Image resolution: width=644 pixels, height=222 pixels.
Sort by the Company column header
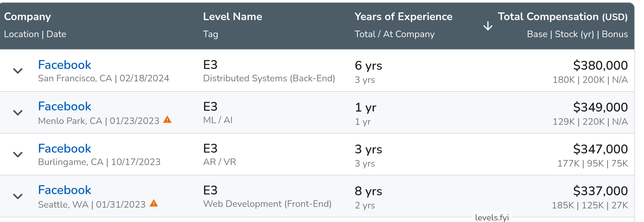point(27,17)
